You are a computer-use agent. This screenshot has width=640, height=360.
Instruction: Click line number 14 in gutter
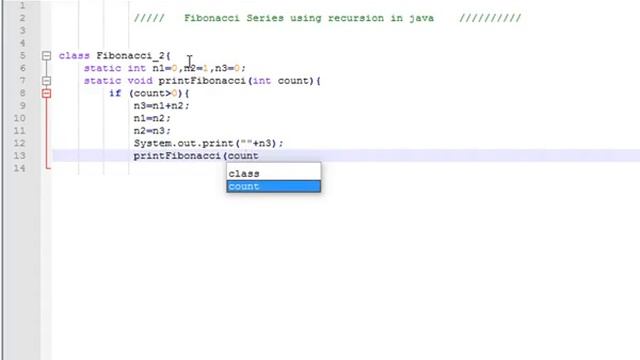(20, 168)
